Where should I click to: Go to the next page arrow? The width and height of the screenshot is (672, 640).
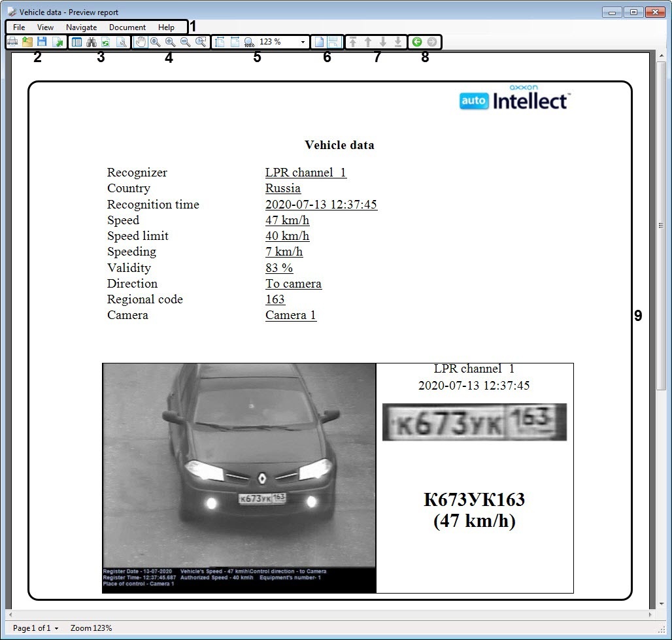coord(383,42)
